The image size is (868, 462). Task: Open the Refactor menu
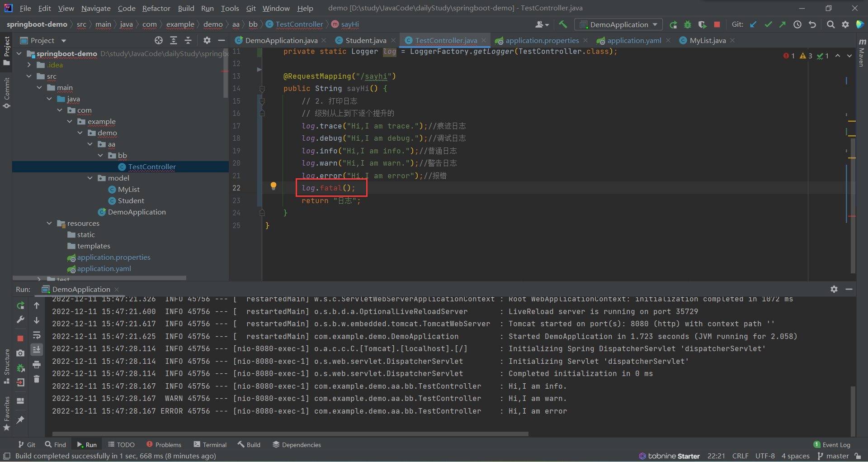(156, 8)
